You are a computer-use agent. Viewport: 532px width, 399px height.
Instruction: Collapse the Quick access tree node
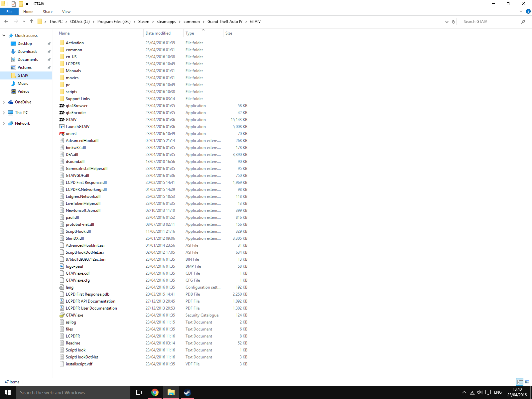coord(4,36)
